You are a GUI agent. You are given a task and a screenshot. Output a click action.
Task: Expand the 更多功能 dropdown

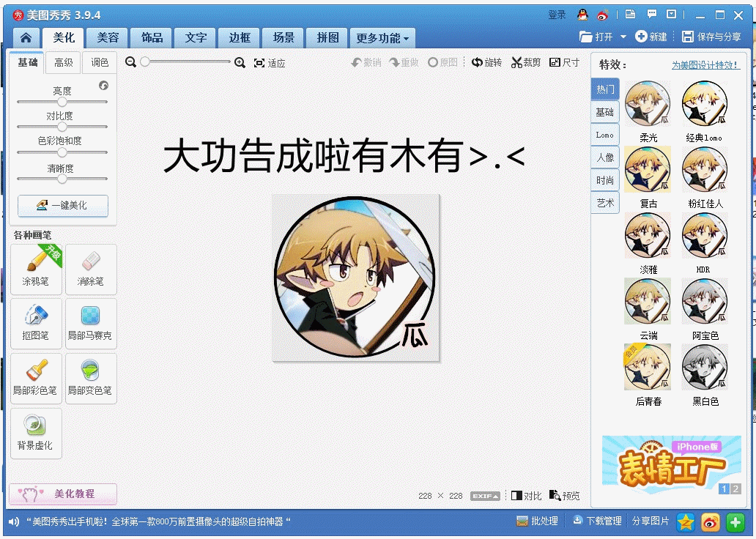point(383,38)
